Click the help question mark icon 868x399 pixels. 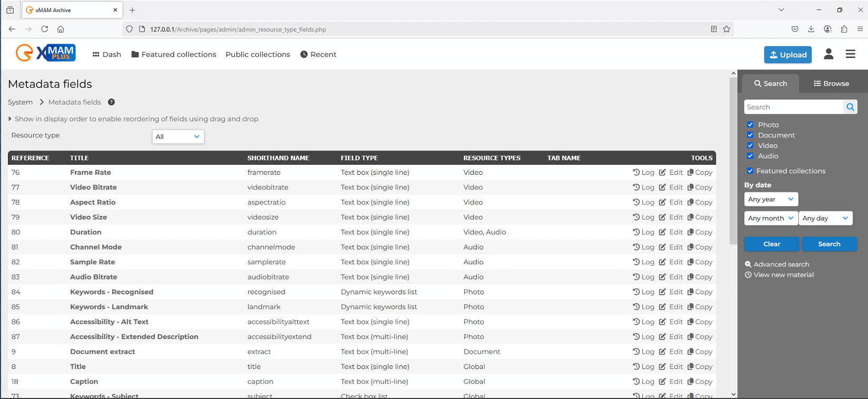click(x=112, y=102)
